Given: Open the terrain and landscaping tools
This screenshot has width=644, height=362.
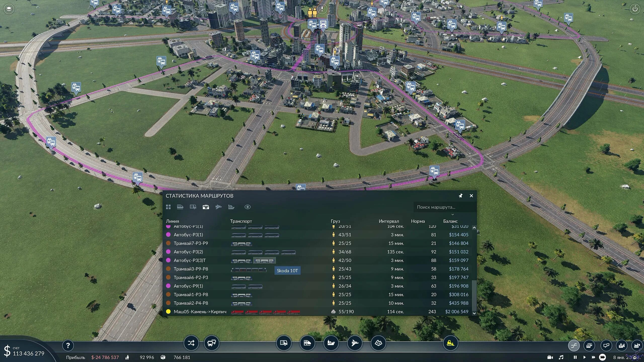Looking at the screenshot, I should (378, 343).
